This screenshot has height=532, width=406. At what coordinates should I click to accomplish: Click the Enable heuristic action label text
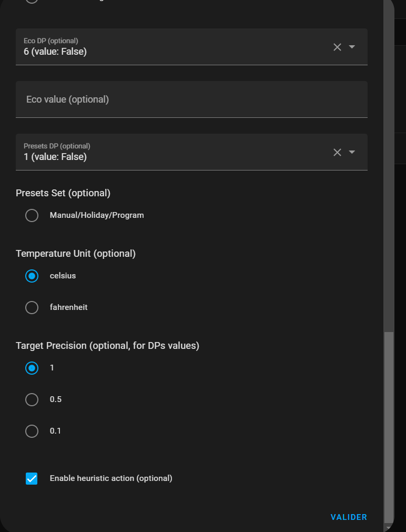coord(111,478)
